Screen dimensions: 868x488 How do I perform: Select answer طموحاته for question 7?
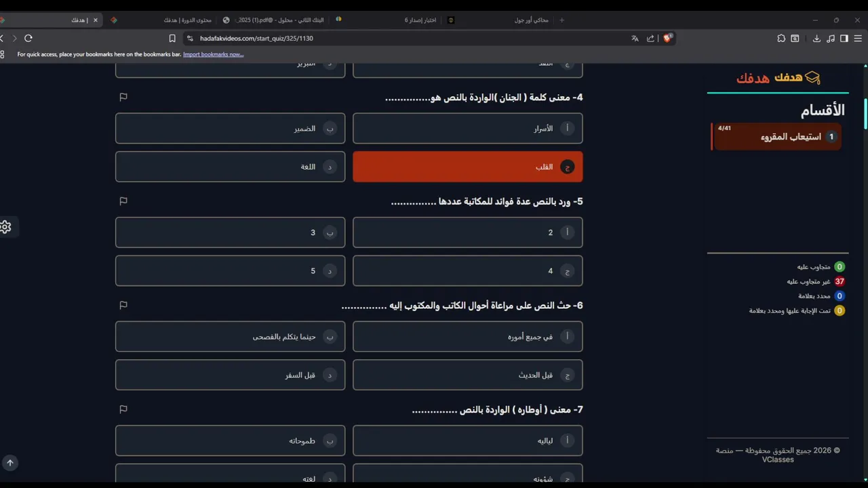click(231, 441)
